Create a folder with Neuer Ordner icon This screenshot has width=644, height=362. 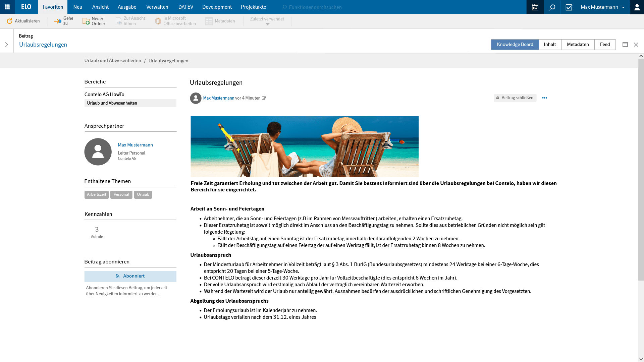86,21
